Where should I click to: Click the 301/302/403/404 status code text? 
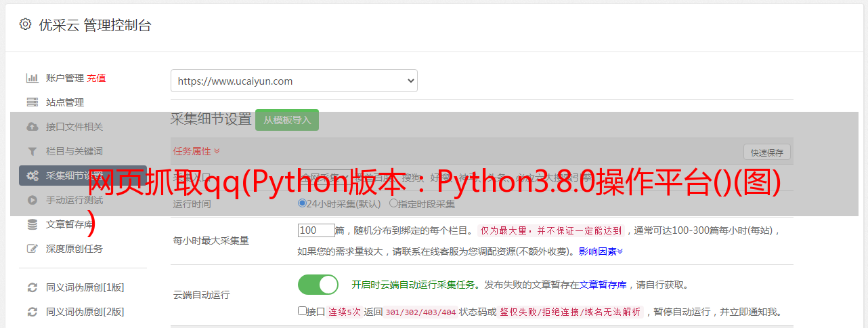point(420,312)
